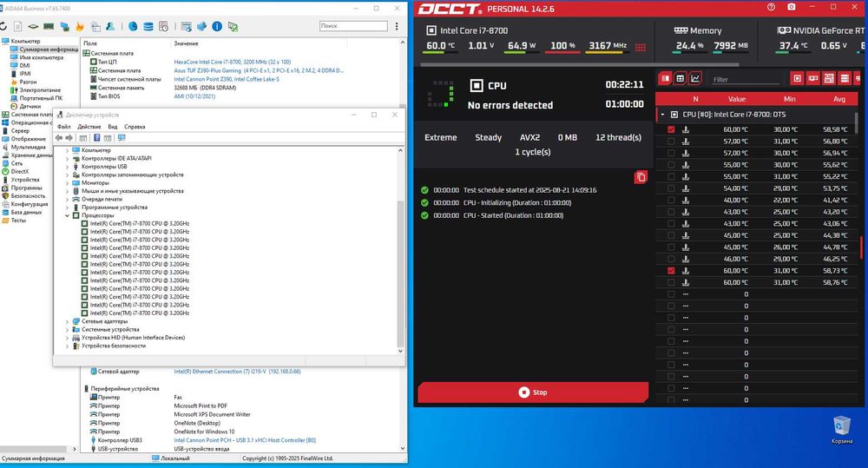Viewport: 868px width, 468px height.
Task: Click the OCCT GPU sensor filter icon
Action: [x=812, y=79]
